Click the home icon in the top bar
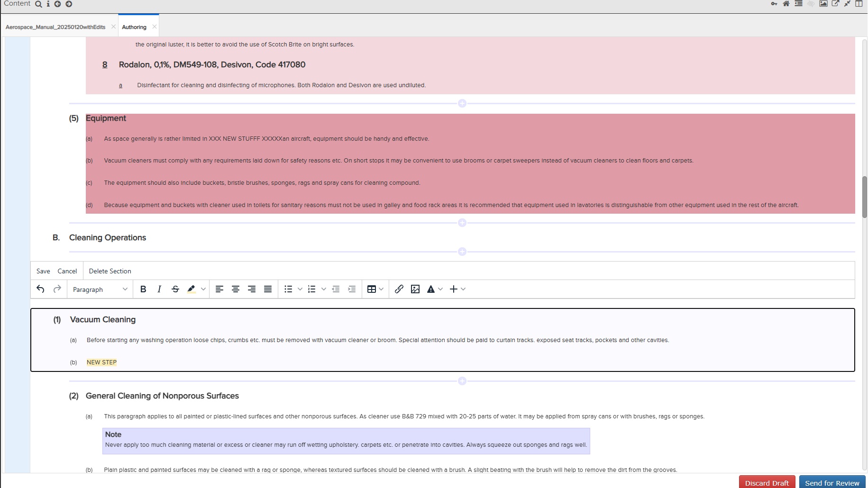 coord(786,4)
